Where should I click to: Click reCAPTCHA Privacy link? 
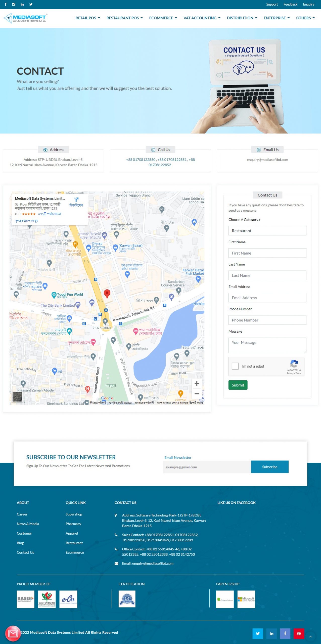point(290,373)
